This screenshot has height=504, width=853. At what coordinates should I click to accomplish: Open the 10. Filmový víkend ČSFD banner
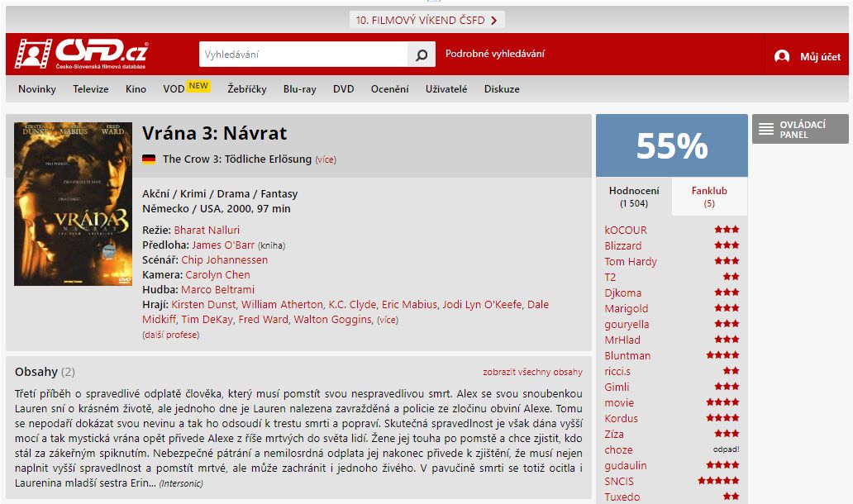tap(426, 20)
